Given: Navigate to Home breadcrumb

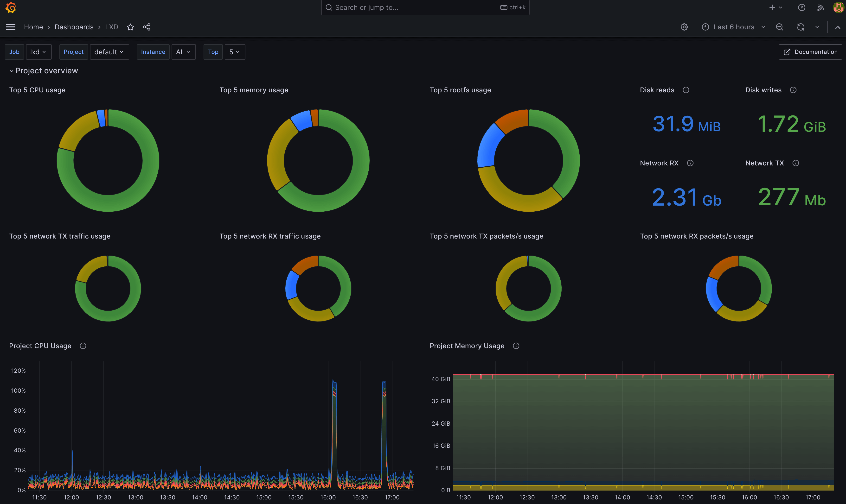Looking at the screenshot, I should pos(33,27).
